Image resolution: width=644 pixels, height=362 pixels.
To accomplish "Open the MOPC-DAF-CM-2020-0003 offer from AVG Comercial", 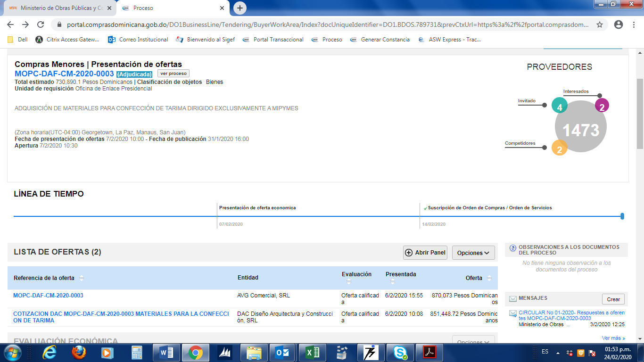I will (x=48, y=296).
